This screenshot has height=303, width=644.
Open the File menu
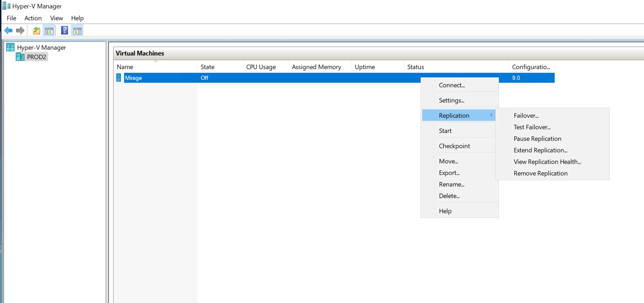pyautogui.click(x=12, y=18)
